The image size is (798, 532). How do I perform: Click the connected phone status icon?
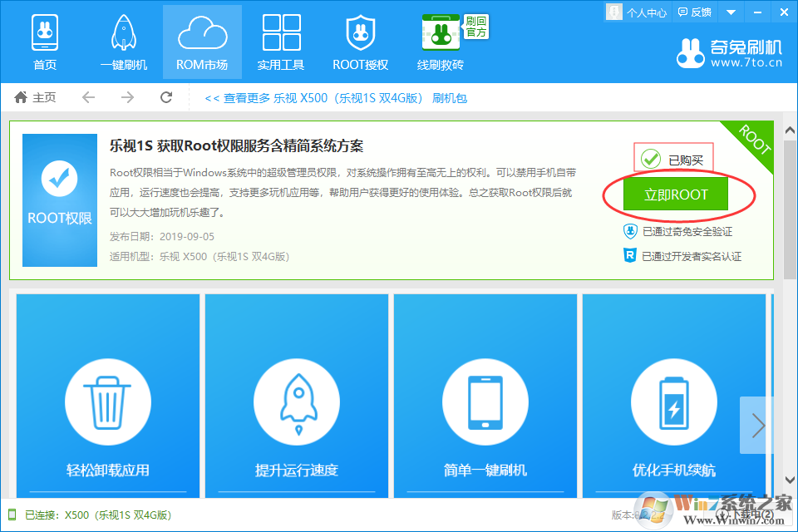point(12,515)
